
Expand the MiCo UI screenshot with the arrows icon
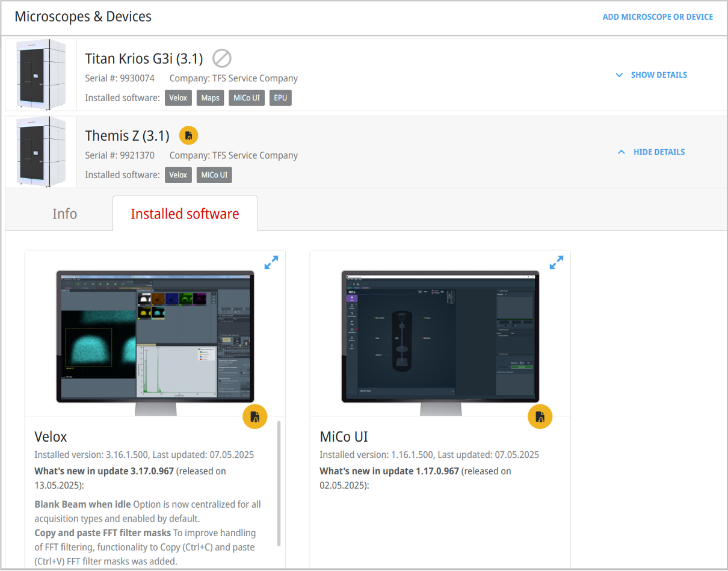pyautogui.click(x=557, y=262)
